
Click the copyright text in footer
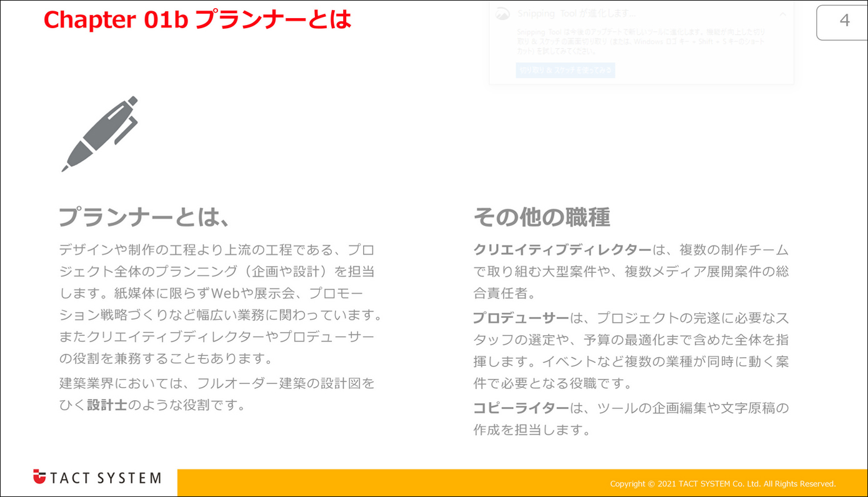pyautogui.click(x=723, y=484)
